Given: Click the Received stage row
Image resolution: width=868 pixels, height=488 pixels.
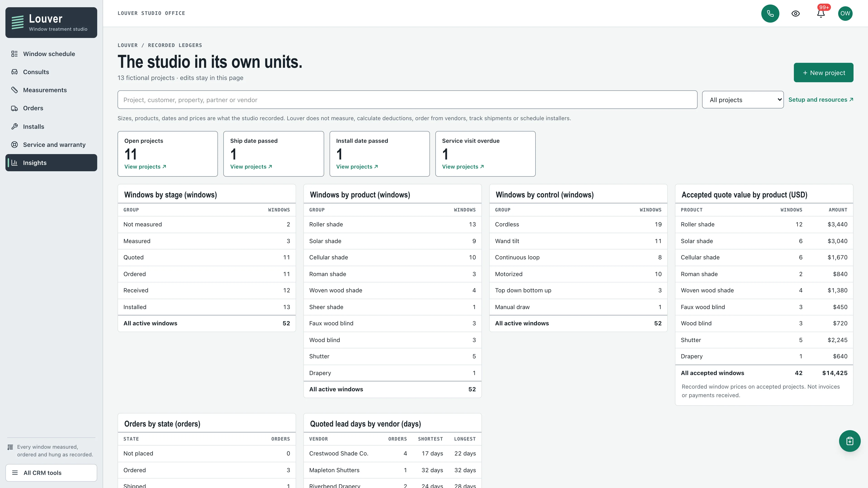Looking at the screenshot, I should 207,290.
